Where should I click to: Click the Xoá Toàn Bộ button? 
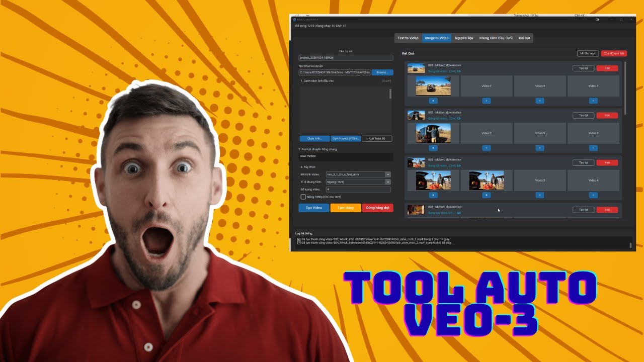point(377,138)
